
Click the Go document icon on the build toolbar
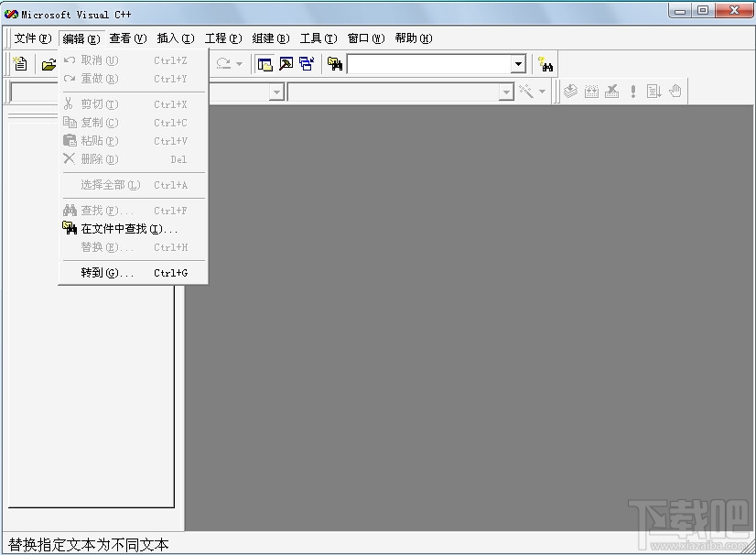pos(653,91)
